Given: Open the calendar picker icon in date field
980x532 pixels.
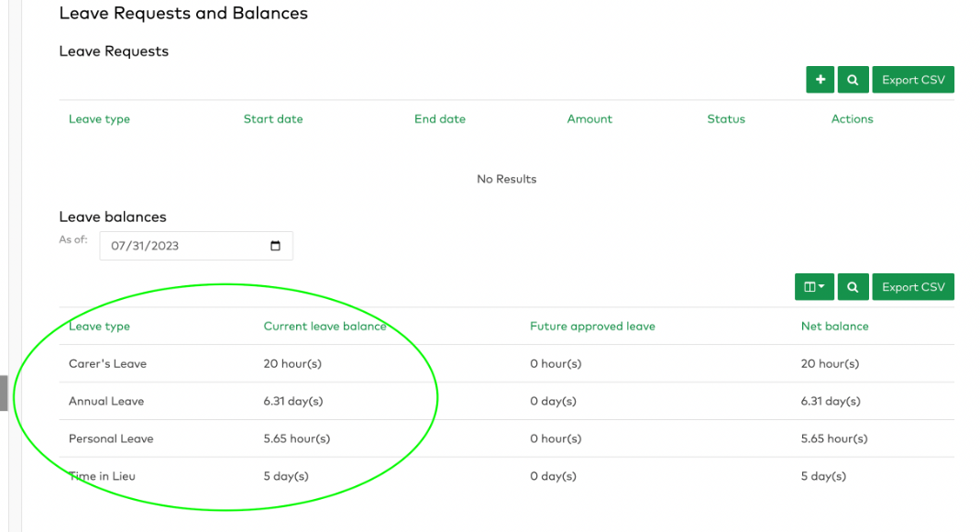Looking at the screenshot, I should pyautogui.click(x=275, y=246).
